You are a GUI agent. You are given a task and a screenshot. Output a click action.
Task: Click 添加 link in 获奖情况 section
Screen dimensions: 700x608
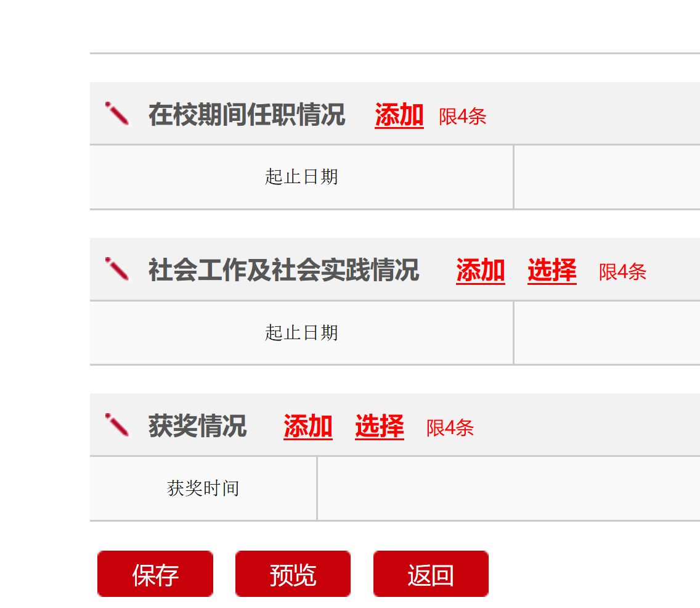[308, 426]
